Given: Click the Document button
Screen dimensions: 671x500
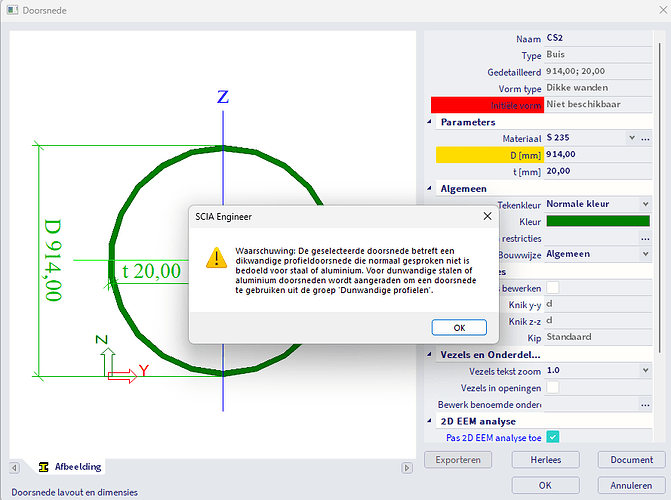Looking at the screenshot, I should pos(632,460).
